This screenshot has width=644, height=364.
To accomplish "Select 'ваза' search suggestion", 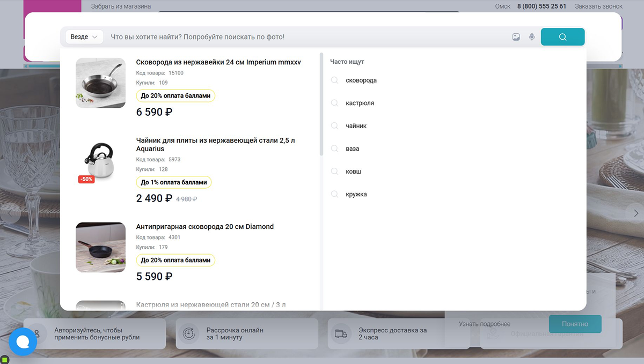I will point(353,148).
